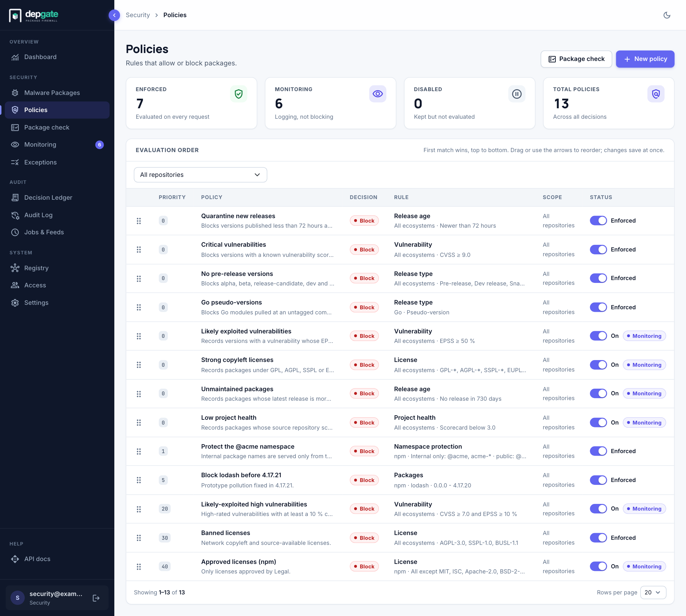Toggle off Quarantine new releases policy

[x=598, y=221]
